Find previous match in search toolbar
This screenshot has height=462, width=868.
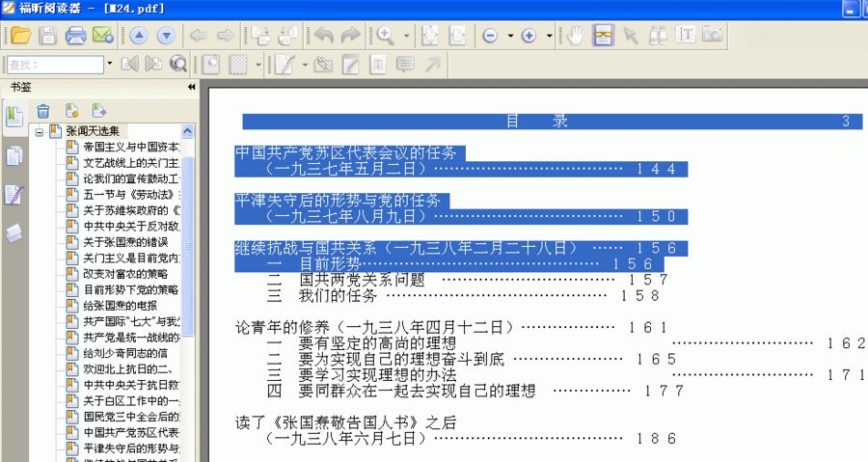[x=130, y=65]
